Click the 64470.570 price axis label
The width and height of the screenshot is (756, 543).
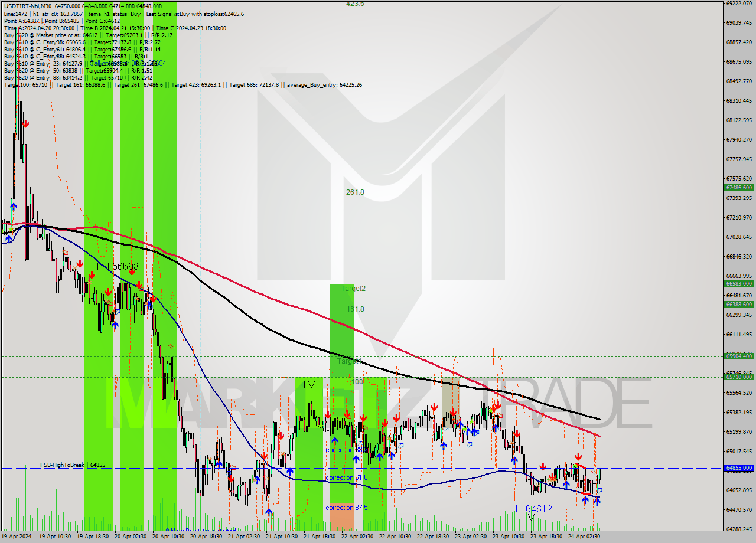[740, 509]
